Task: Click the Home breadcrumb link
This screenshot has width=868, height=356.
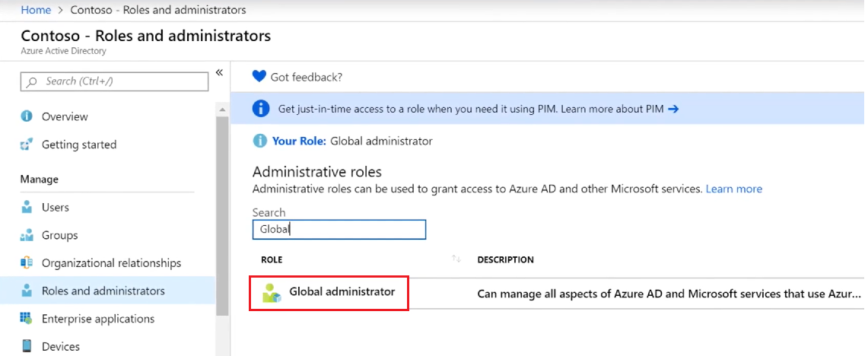Action: pyautogui.click(x=36, y=10)
